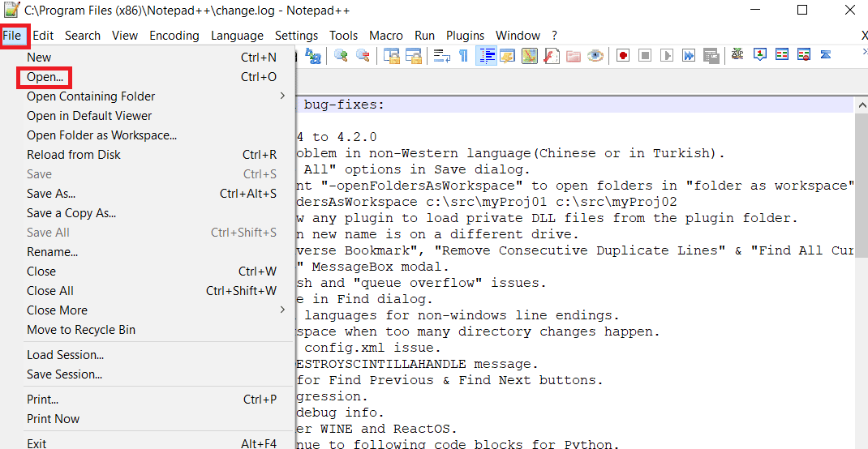
Task: Open the File menu
Action: pyautogui.click(x=12, y=36)
